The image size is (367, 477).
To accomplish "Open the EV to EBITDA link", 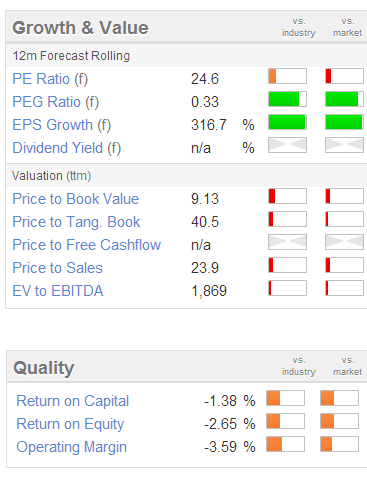I will coord(58,291).
